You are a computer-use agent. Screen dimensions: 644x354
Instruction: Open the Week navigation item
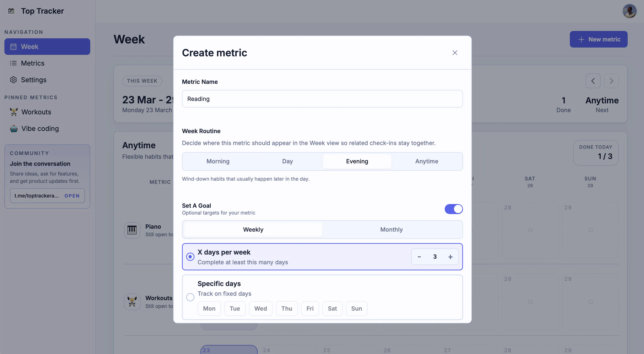coord(47,47)
